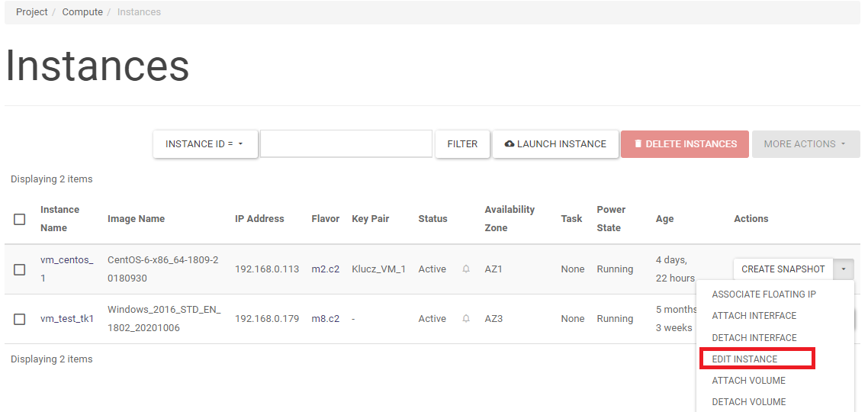Select ATTACH VOLUME menu option
The width and height of the screenshot is (868, 412).
(x=748, y=380)
